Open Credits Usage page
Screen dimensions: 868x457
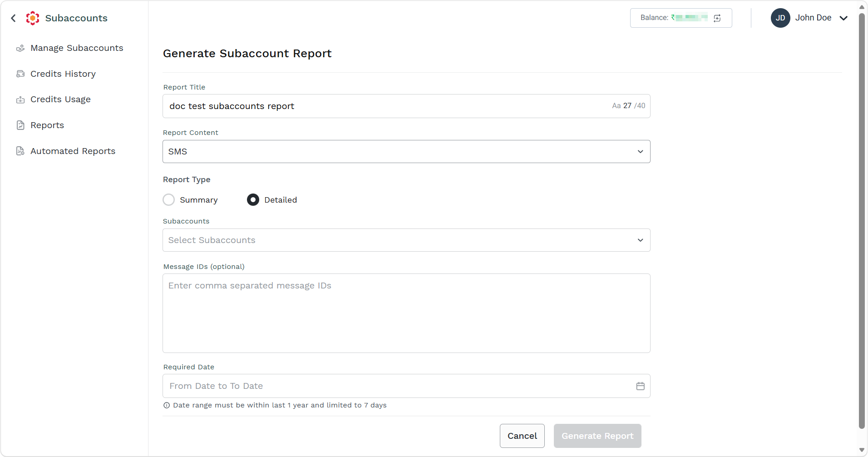[x=60, y=99]
